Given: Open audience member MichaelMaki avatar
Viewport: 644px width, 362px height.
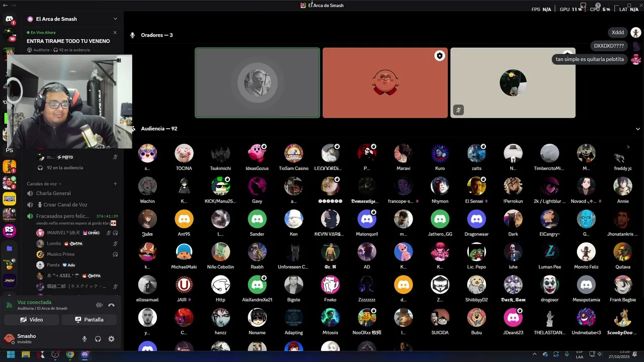Looking at the screenshot, I should pyautogui.click(x=184, y=252).
